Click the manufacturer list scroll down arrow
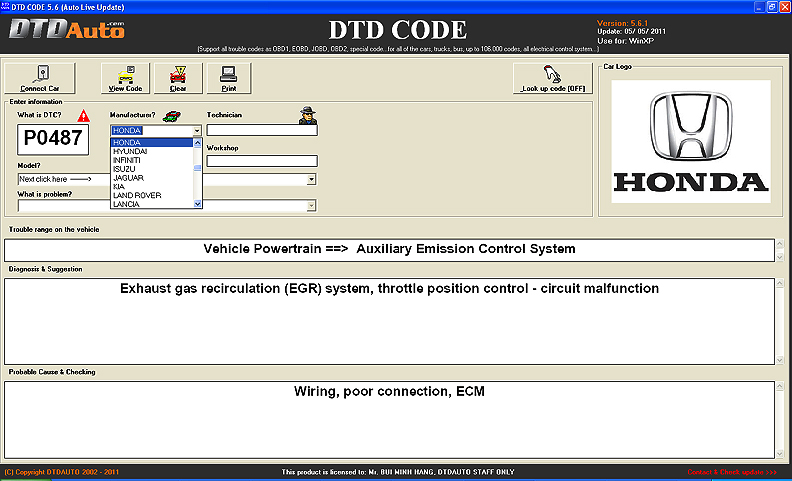Screen dimensions: 792x481 coord(197,204)
